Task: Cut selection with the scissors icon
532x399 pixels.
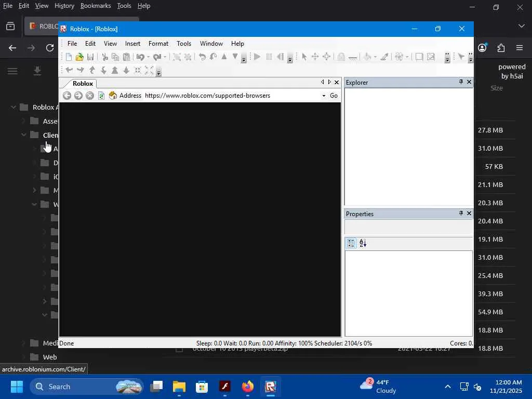Action: point(105,57)
